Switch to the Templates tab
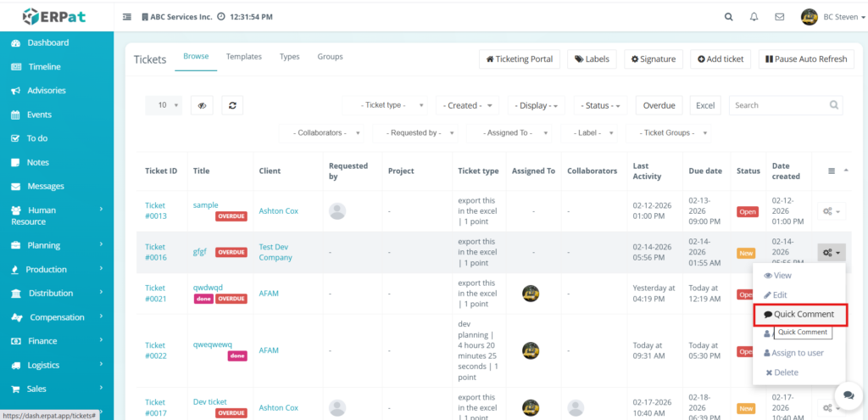Image resolution: width=868 pixels, height=420 pixels. 243,57
